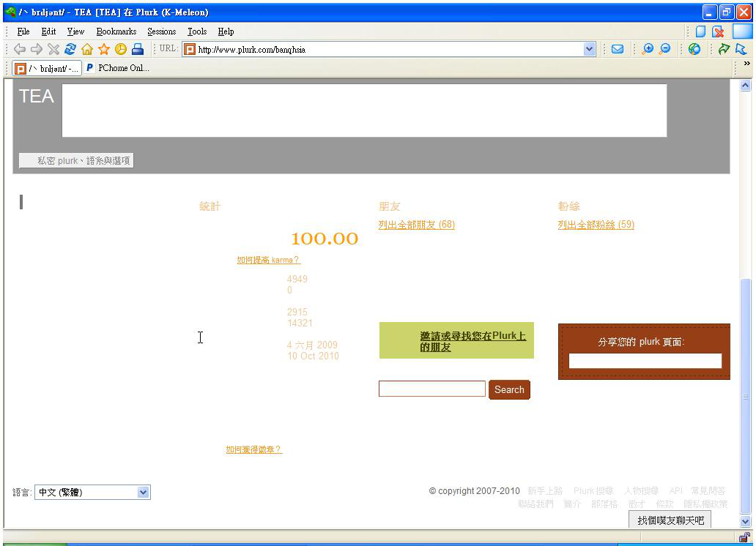Expand tab bar overflow chevron

tap(746, 64)
